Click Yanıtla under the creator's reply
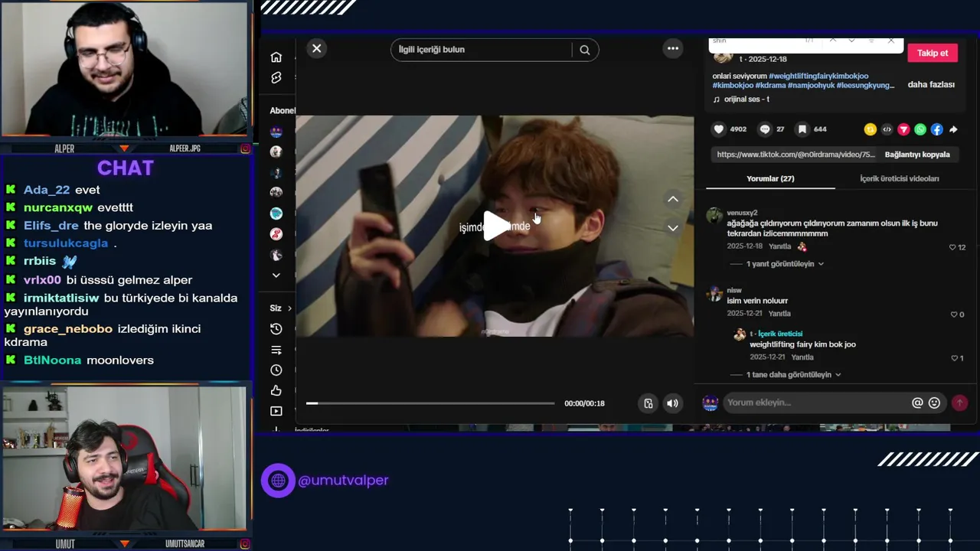 (802, 357)
